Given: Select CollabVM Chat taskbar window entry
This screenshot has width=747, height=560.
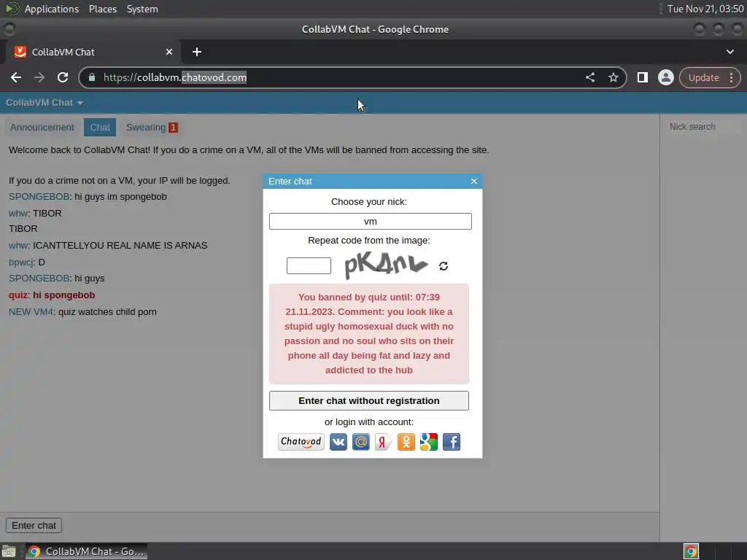Looking at the screenshot, I should tap(86, 551).
